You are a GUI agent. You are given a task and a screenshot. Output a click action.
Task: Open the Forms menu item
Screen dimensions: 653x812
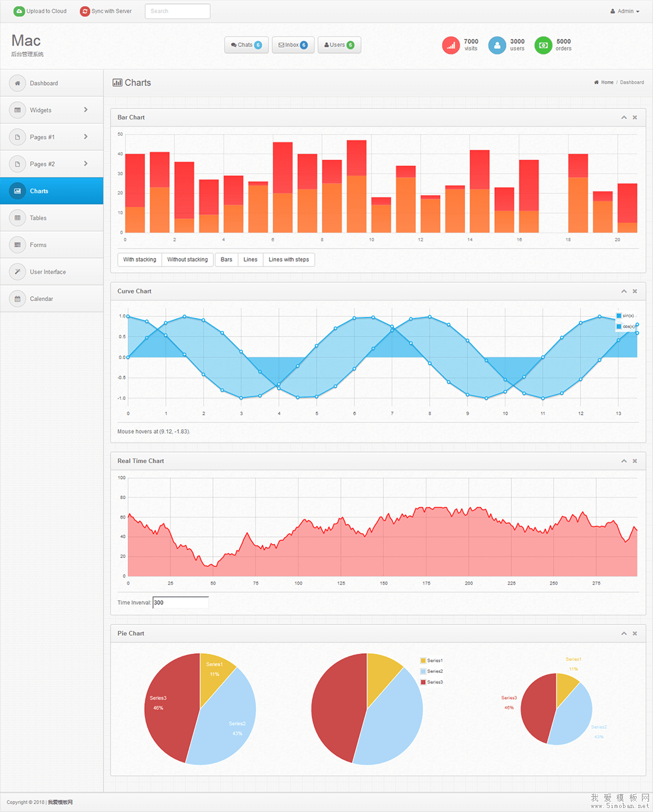pos(38,245)
